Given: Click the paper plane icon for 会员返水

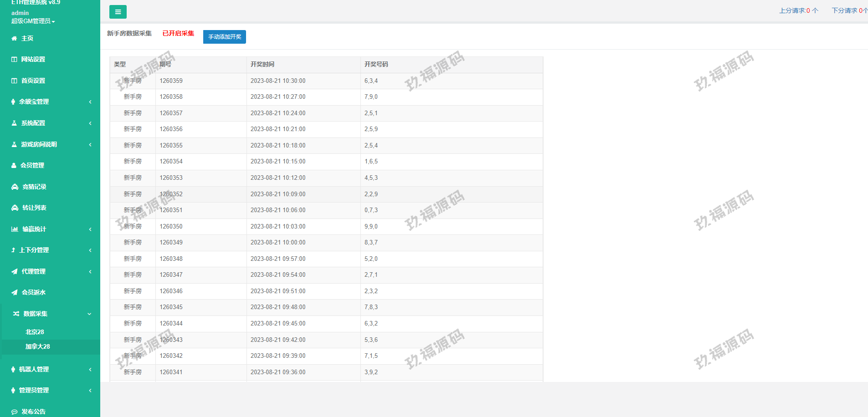Looking at the screenshot, I should coord(15,293).
